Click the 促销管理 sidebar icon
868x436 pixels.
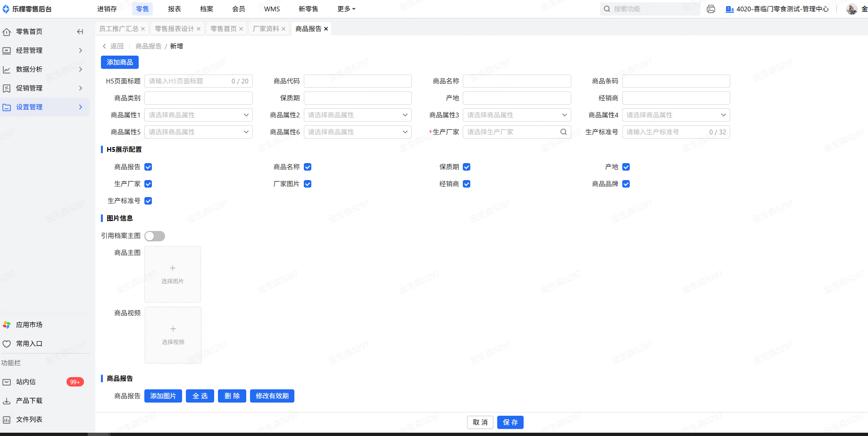click(7, 88)
